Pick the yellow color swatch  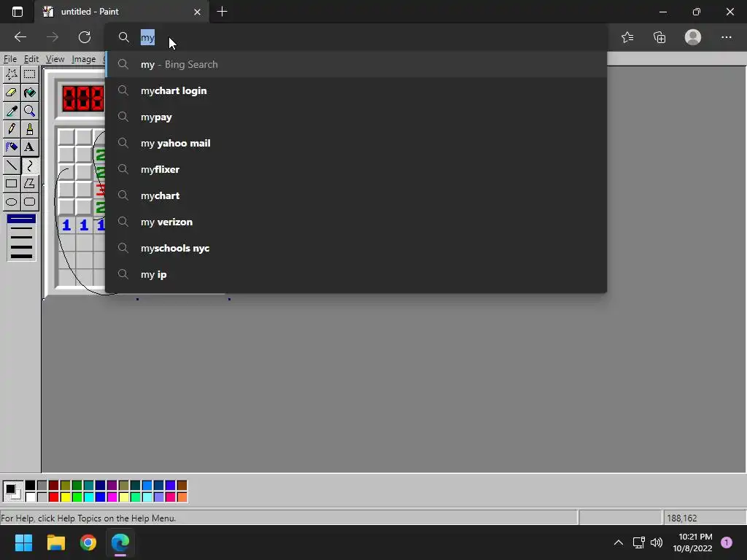65,497
